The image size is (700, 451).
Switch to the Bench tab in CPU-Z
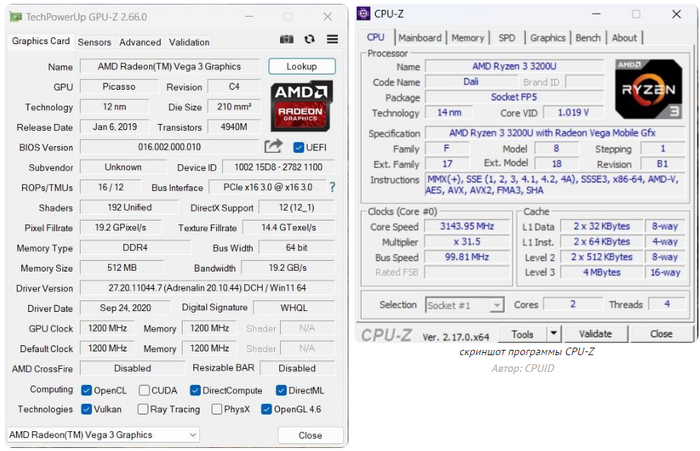(588, 38)
